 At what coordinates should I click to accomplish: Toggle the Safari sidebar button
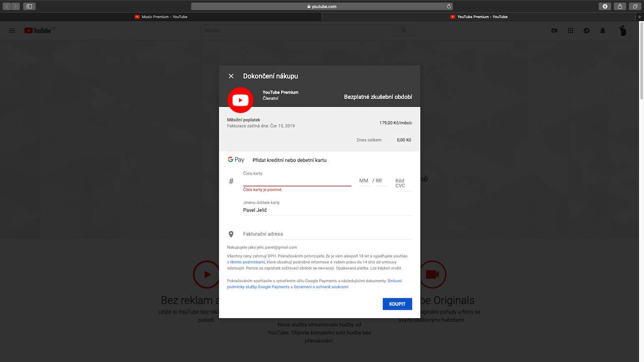pyautogui.click(x=29, y=6)
